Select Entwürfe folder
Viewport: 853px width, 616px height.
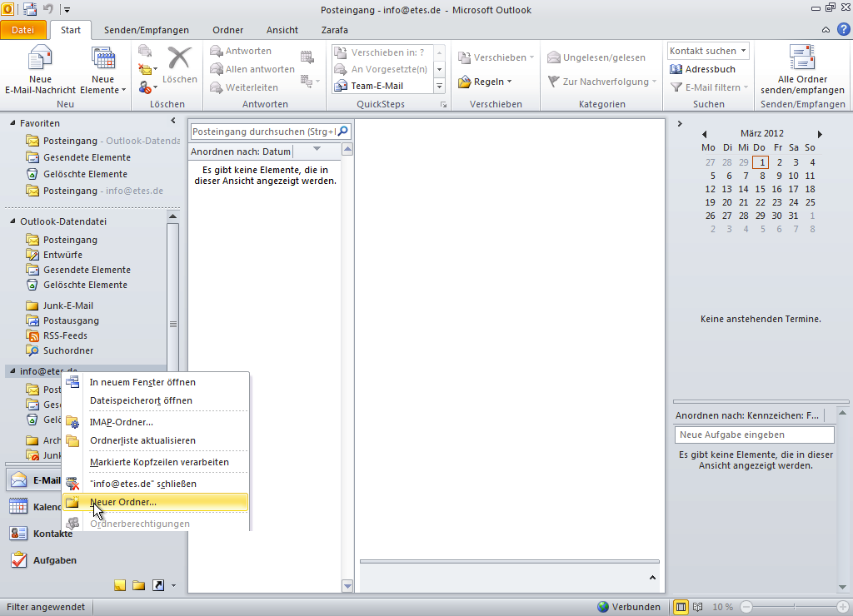[62, 255]
